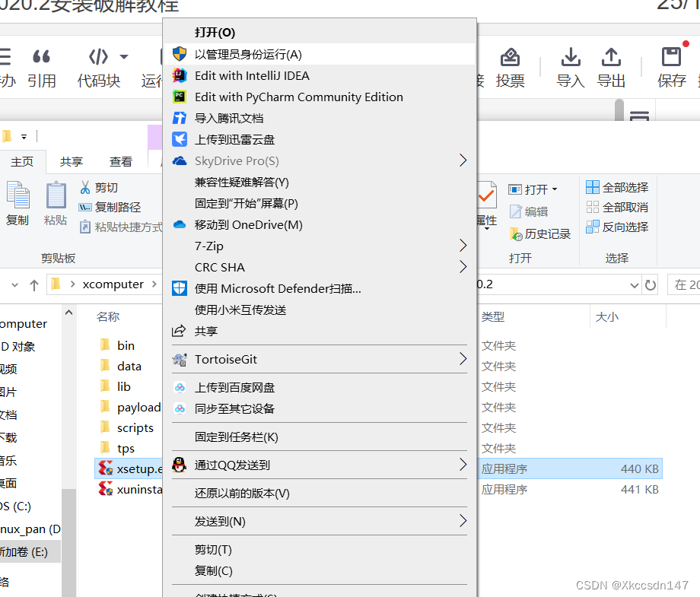
Task: Choose 兼容性疑难解答(Y) menu entry
Action: point(320,182)
